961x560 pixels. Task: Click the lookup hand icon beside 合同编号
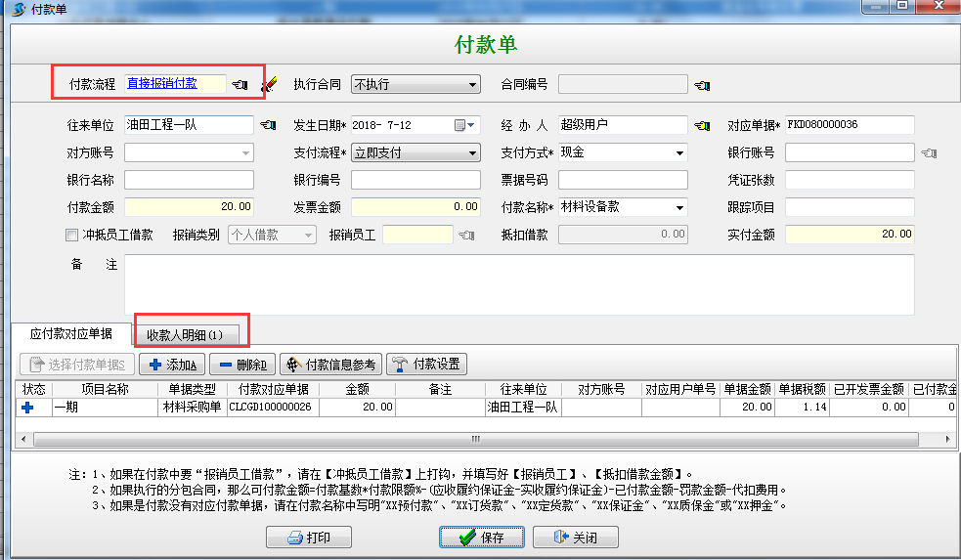701,85
